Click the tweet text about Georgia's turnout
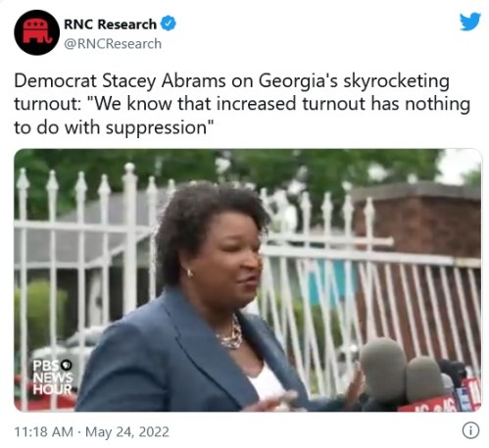Image resolution: width=489 pixels, height=448 pixels. tap(242, 104)
